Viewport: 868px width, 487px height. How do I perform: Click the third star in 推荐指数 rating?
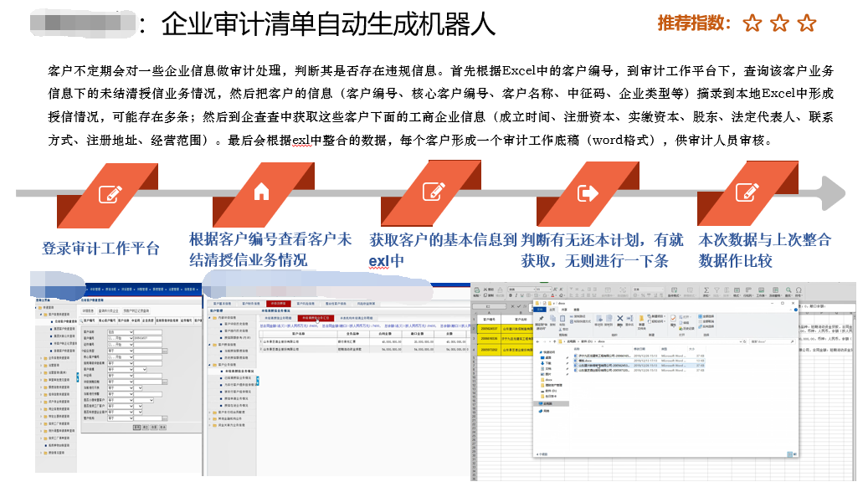coord(806,23)
